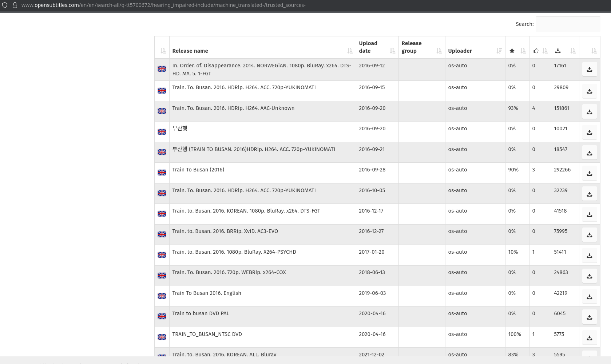Viewport: 611px width, 364px height.
Task: Sort by the language flag column
Action: 162,47
